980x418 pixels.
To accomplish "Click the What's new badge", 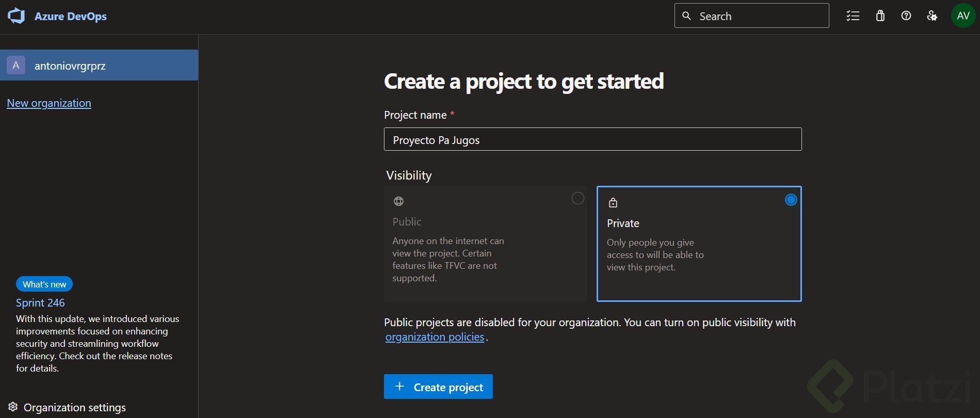I will pyautogui.click(x=44, y=284).
